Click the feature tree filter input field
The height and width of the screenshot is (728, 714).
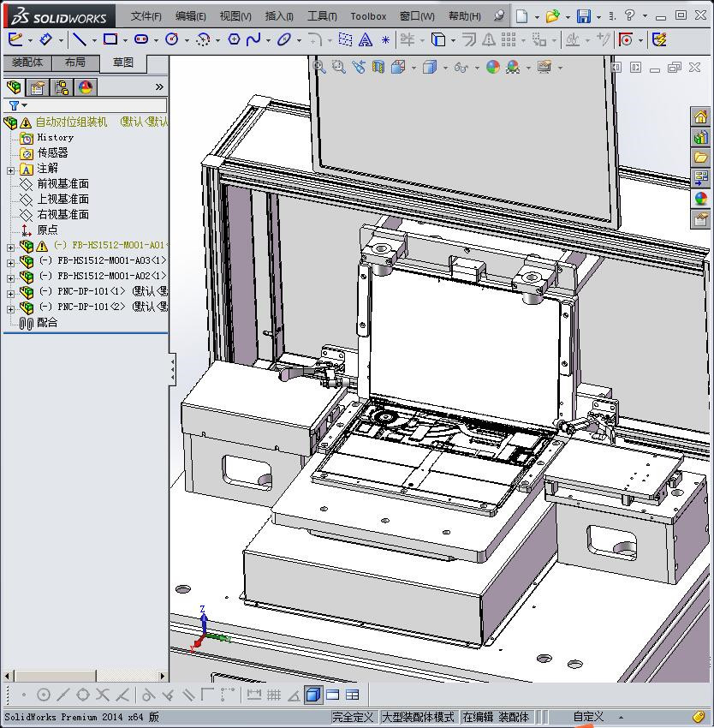point(94,105)
